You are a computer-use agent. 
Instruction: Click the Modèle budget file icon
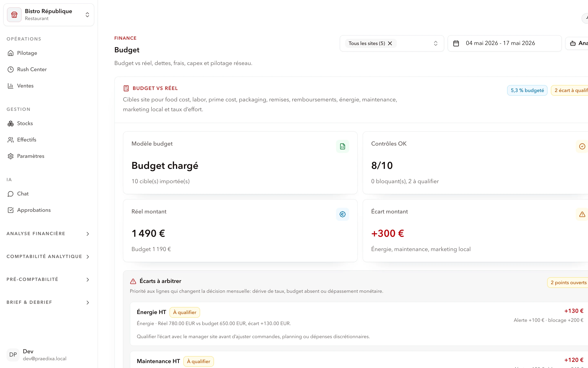(x=343, y=146)
